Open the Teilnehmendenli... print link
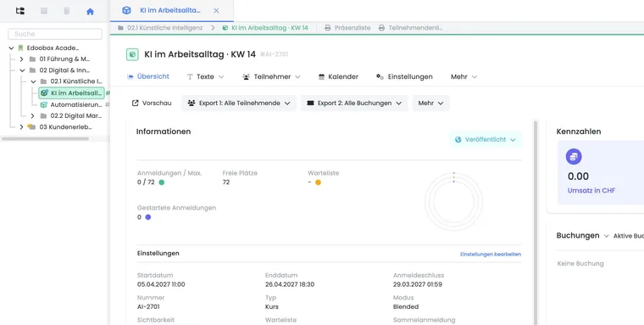The height and width of the screenshot is (325, 644). pos(410,28)
